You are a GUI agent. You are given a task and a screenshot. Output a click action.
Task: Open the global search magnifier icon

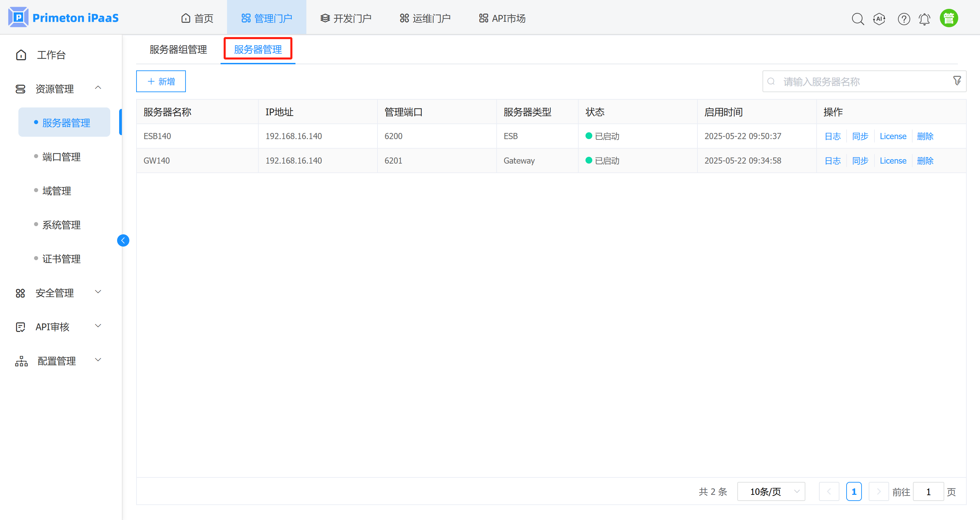pyautogui.click(x=858, y=18)
